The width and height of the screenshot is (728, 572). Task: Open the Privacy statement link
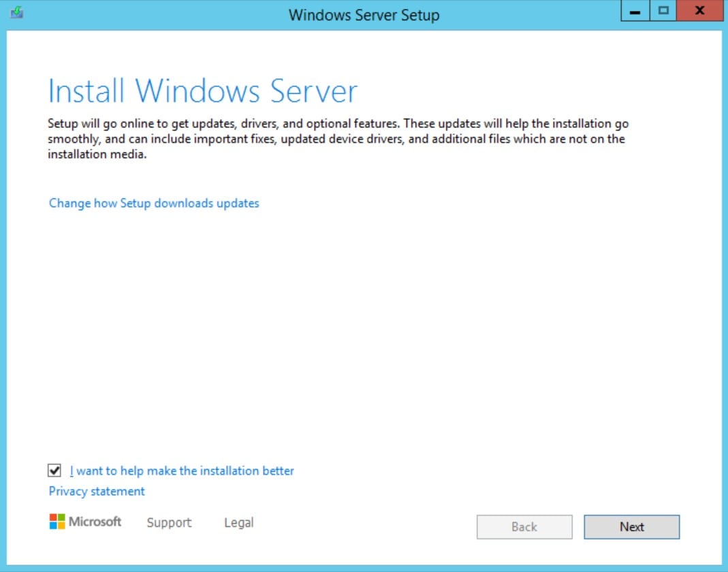(97, 491)
